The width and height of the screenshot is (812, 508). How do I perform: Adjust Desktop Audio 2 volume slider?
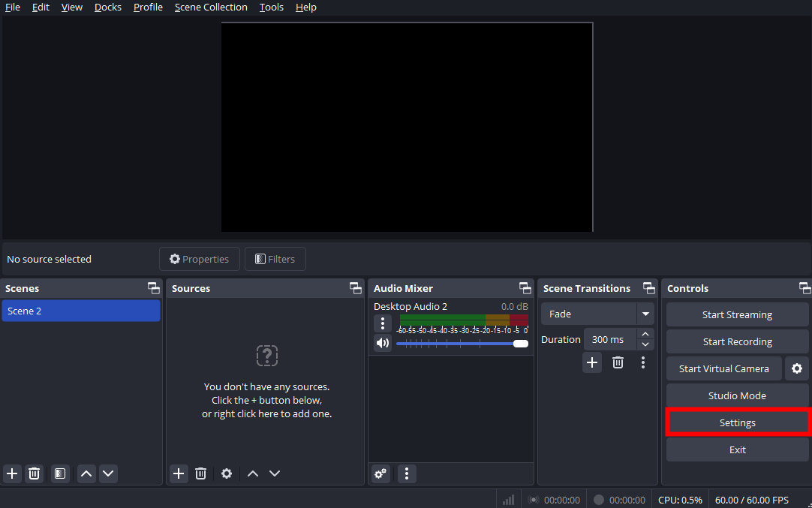pos(520,343)
